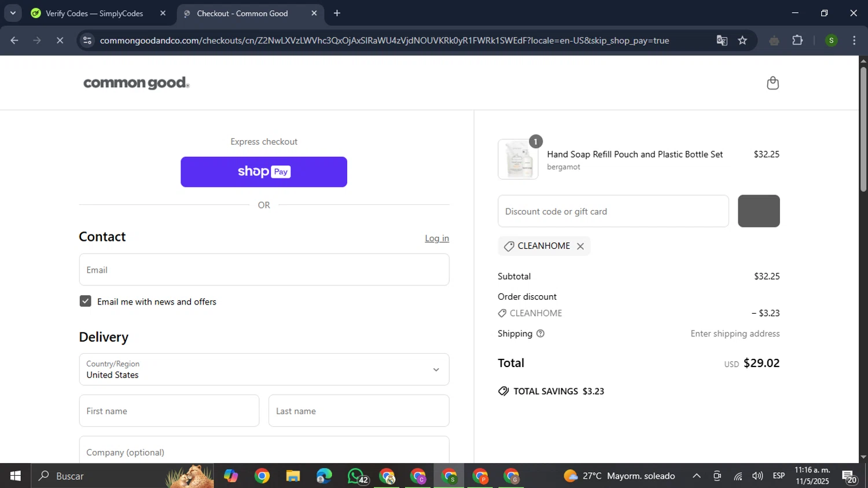Open the tab search dropdown arrow
Screen dimensions: 868x488
click(x=13, y=13)
